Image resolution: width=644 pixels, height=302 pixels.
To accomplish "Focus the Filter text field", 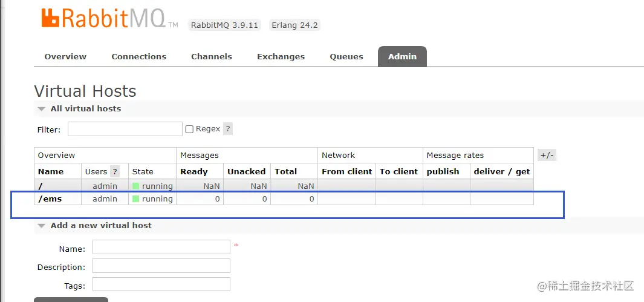I will point(125,129).
